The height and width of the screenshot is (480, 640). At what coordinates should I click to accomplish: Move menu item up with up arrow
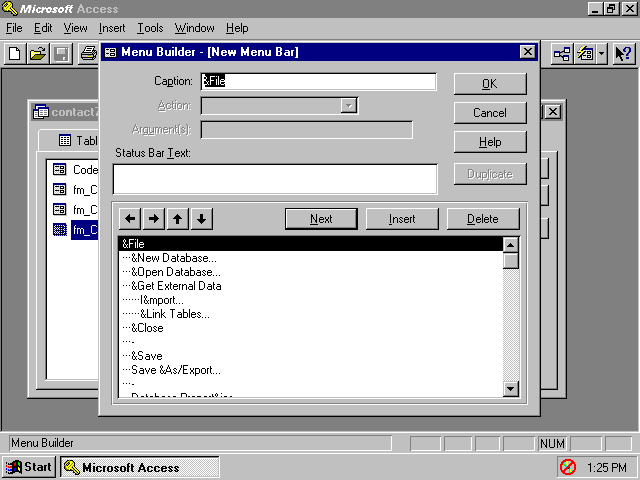(178, 219)
